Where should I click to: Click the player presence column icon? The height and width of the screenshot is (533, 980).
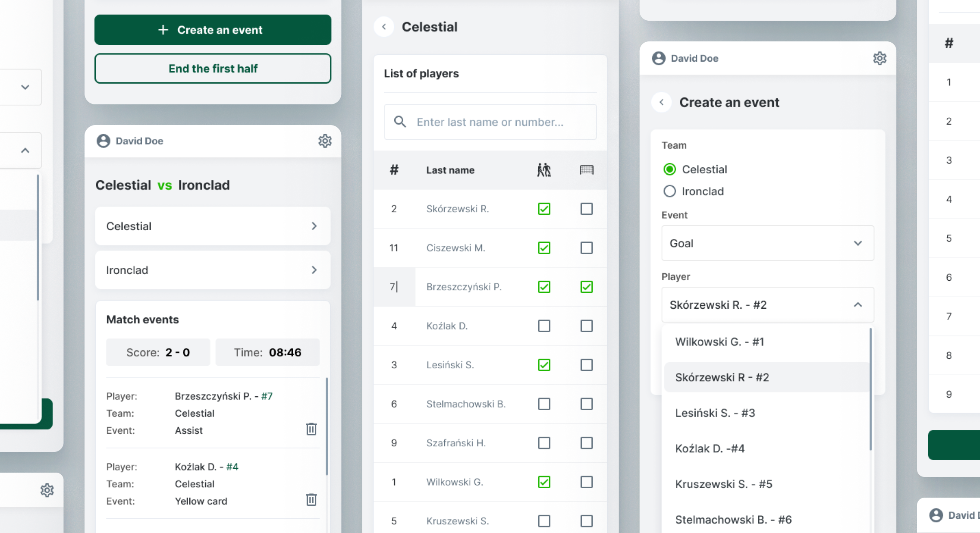(544, 170)
